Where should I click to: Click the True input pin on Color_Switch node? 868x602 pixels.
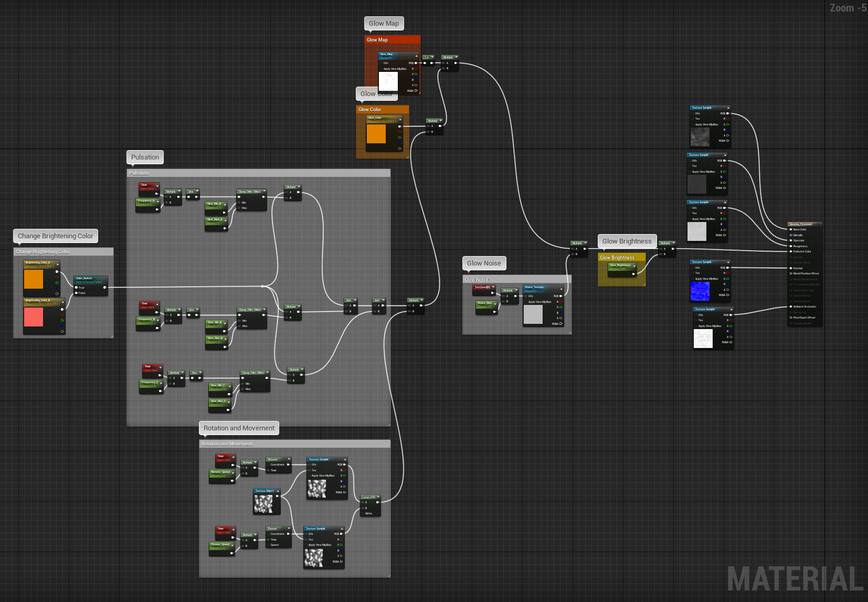(76, 288)
